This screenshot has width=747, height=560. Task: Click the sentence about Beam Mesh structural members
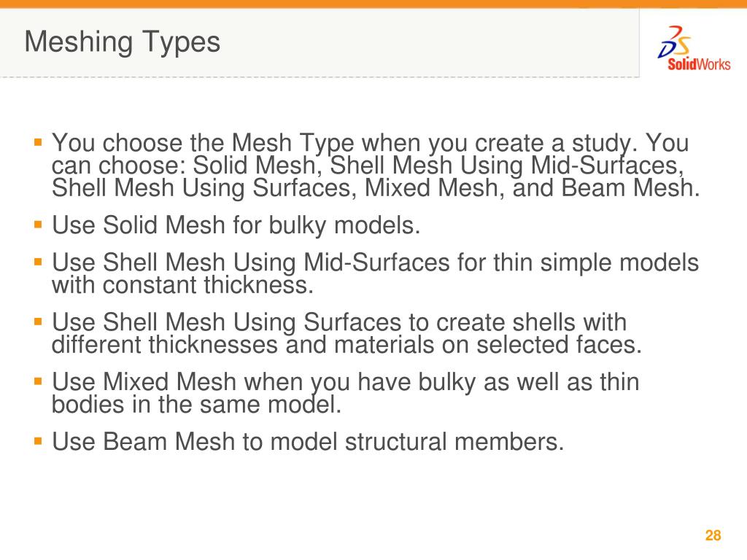click(x=309, y=441)
